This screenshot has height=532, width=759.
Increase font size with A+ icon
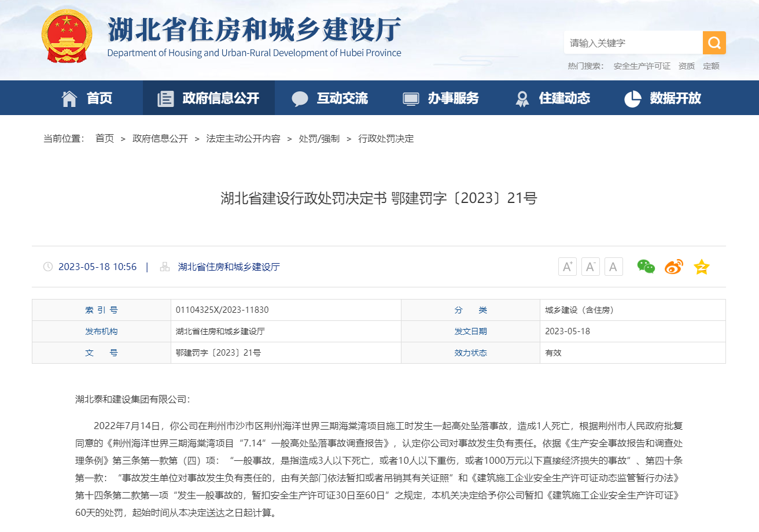click(x=567, y=267)
